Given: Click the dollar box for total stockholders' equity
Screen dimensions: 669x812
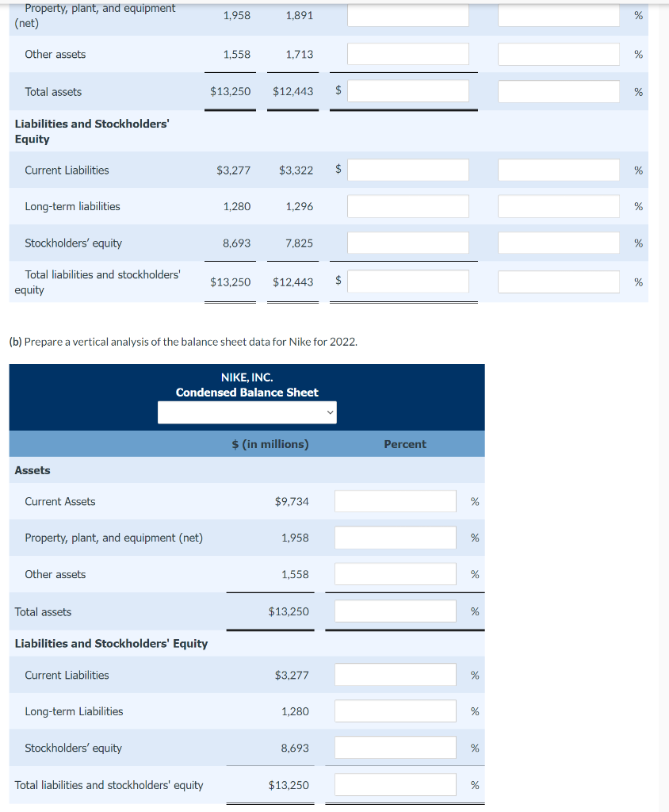Looking at the screenshot, I should pos(407,282).
